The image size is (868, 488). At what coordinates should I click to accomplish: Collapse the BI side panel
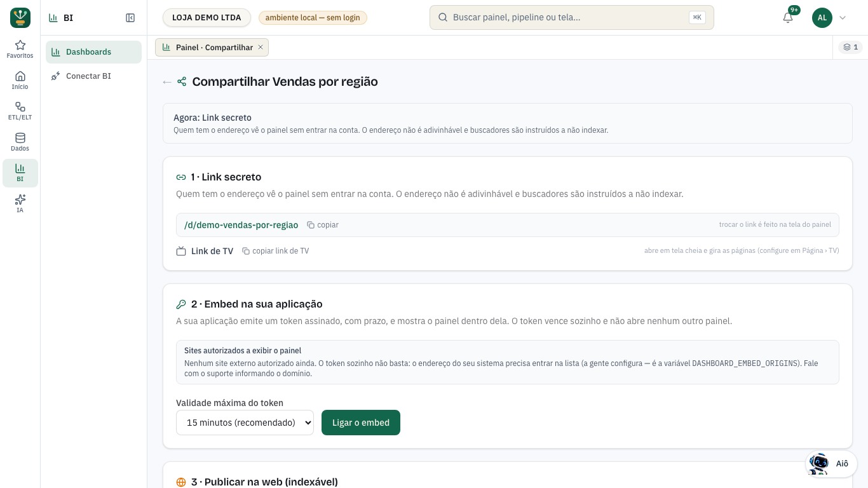(130, 18)
